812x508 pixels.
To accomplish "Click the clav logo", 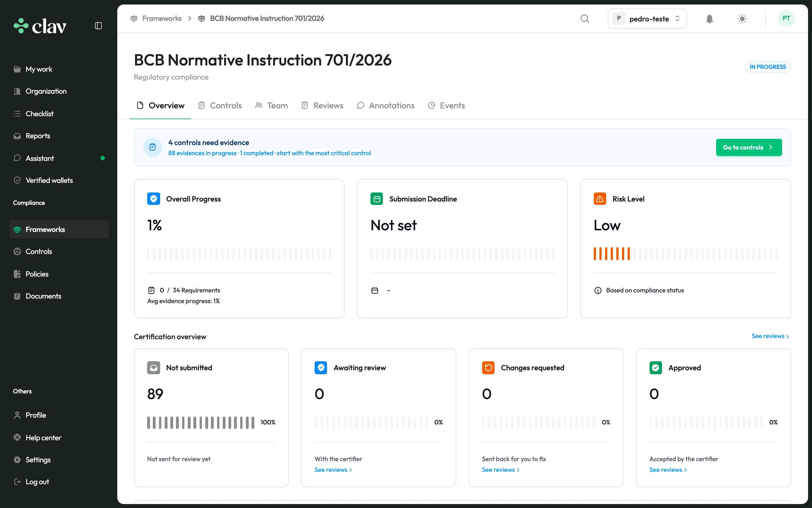I will coord(40,26).
